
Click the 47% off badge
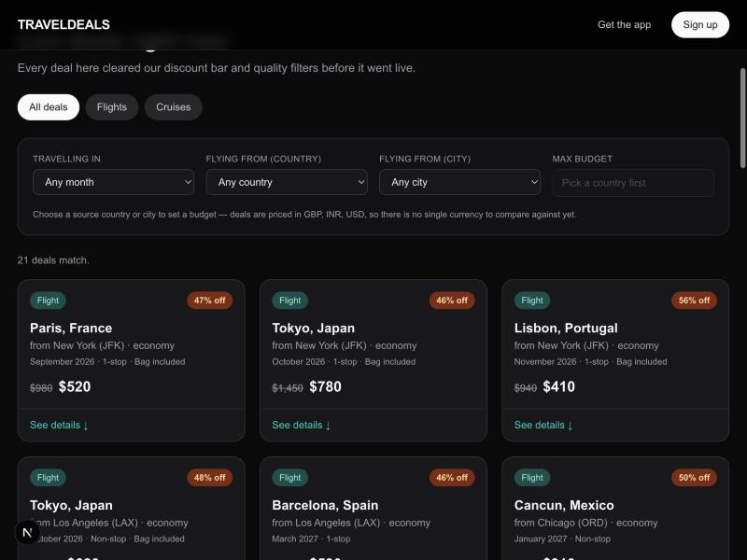coord(209,301)
